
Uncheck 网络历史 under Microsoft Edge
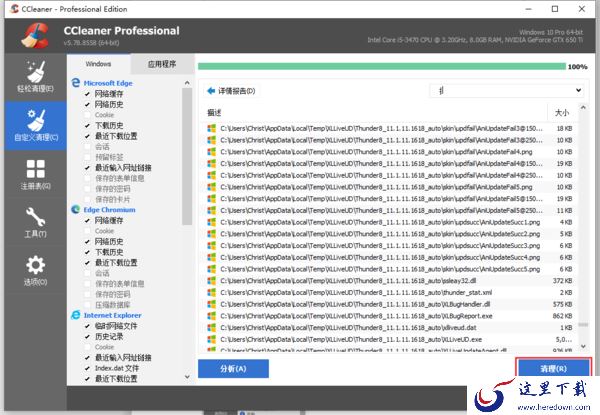[x=87, y=104]
